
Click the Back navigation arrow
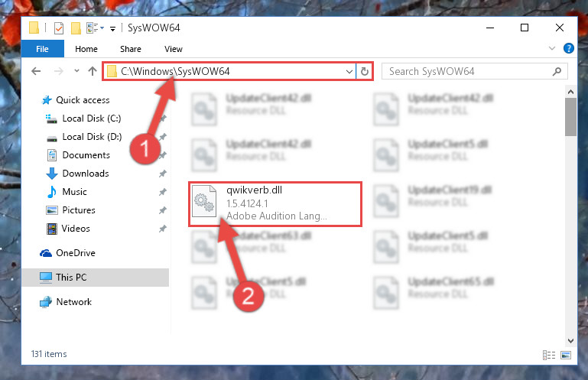[36, 71]
